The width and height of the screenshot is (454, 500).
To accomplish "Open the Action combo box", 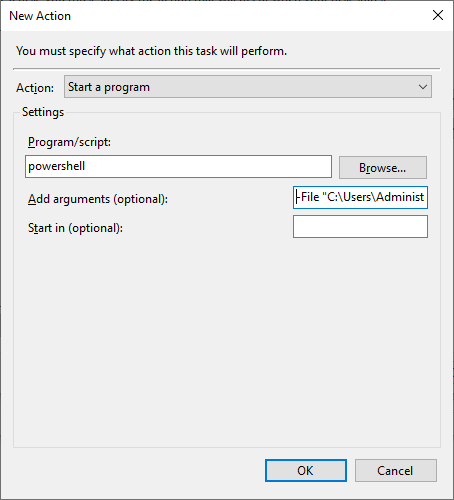I will pyautogui.click(x=248, y=87).
